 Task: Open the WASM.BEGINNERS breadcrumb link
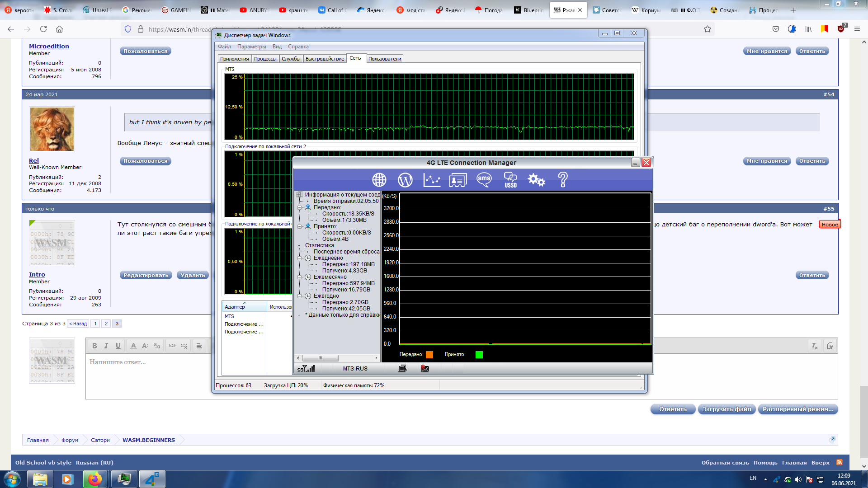[x=149, y=440]
